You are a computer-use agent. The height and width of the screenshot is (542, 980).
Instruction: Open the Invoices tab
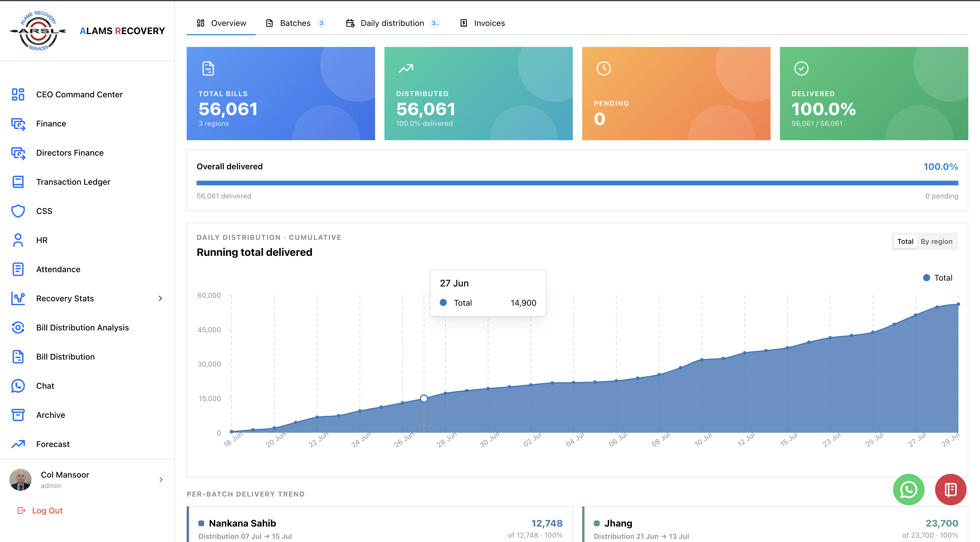[x=482, y=23]
